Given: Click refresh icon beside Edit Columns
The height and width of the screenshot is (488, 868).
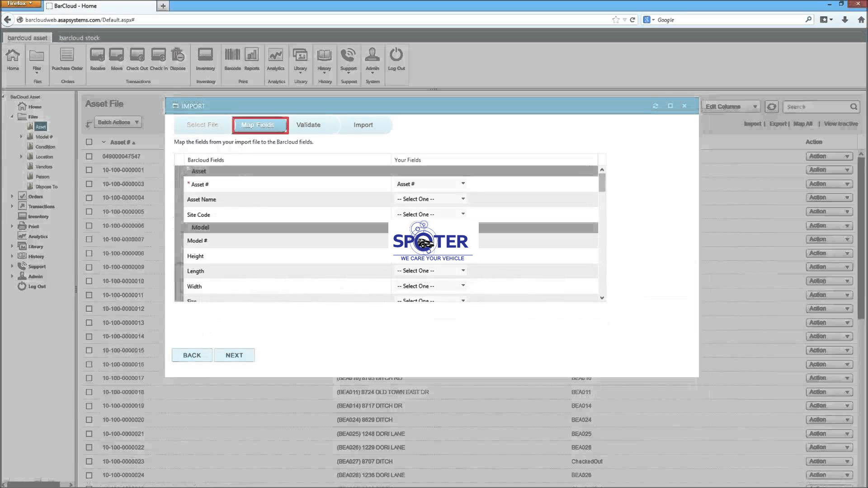Looking at the screenshot, I should [x=771, y=107].
